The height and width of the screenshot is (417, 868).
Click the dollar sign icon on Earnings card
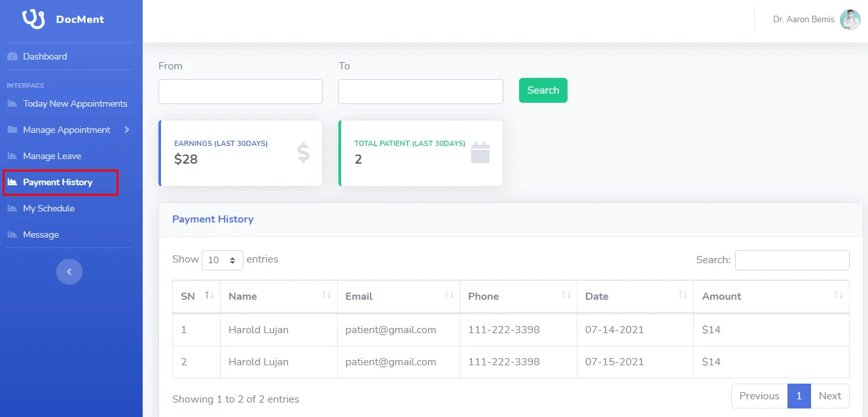(x=303, y=153)
